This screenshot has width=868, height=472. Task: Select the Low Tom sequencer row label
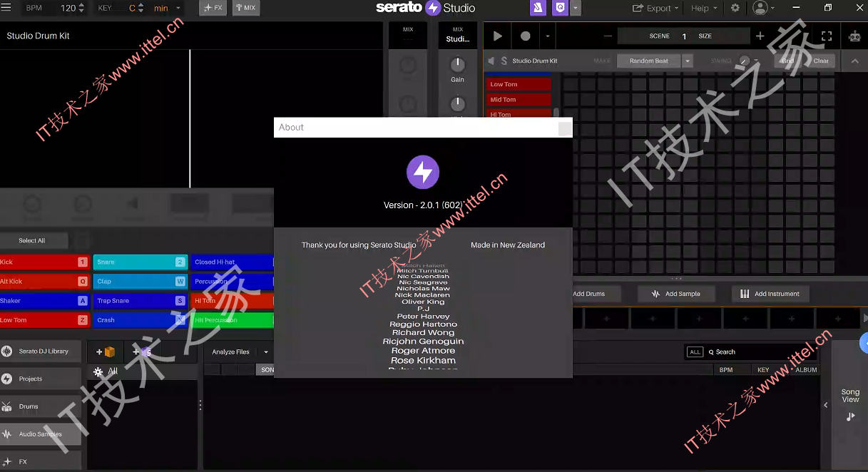[x=519, y=84]
